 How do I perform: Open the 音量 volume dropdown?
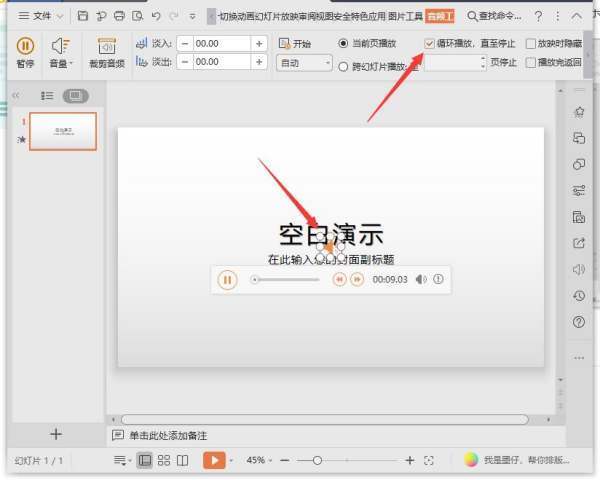coord(61,52)
